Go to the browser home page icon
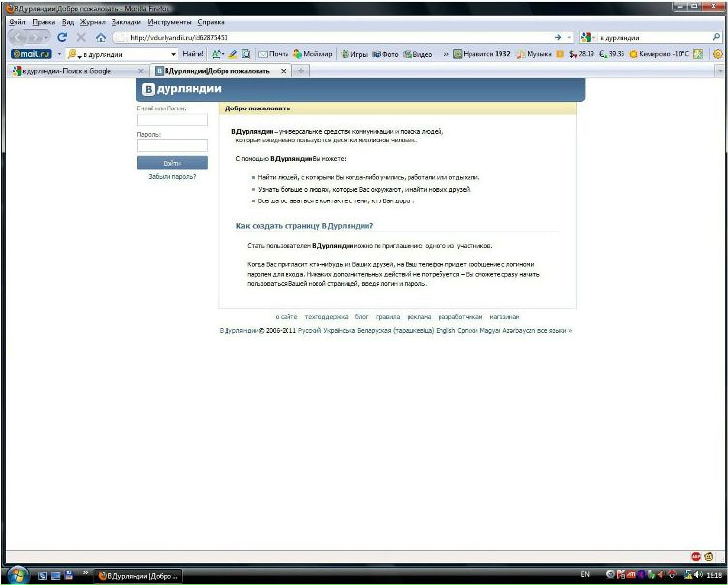The width and height of the screenshot is (728, 585). (101, 37)
